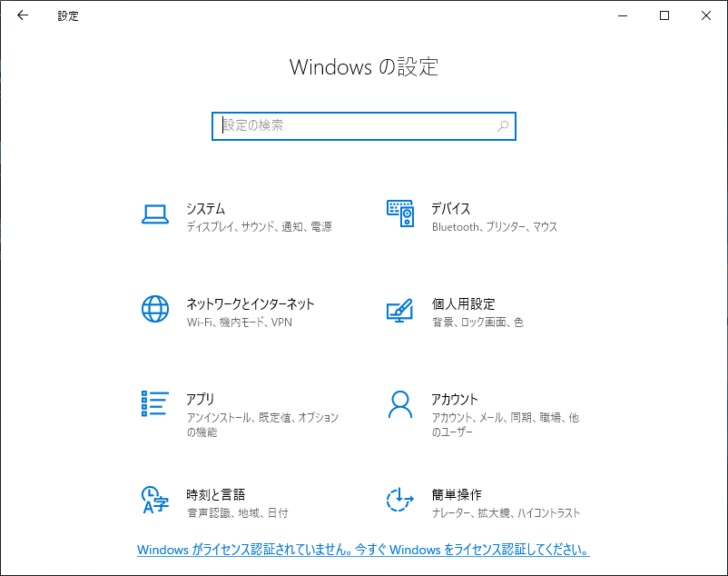Choose the アプリ category title

[201, 399]
